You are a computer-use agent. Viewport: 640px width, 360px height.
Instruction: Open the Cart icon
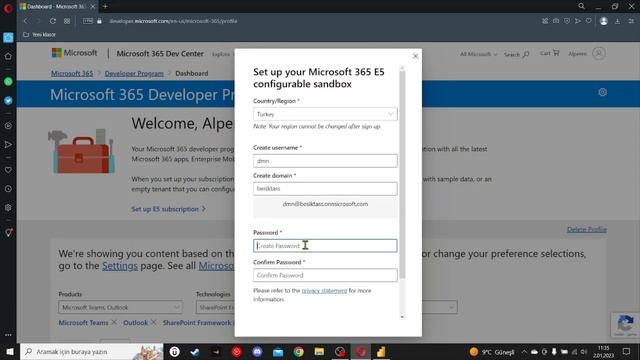tap(549, 53)
